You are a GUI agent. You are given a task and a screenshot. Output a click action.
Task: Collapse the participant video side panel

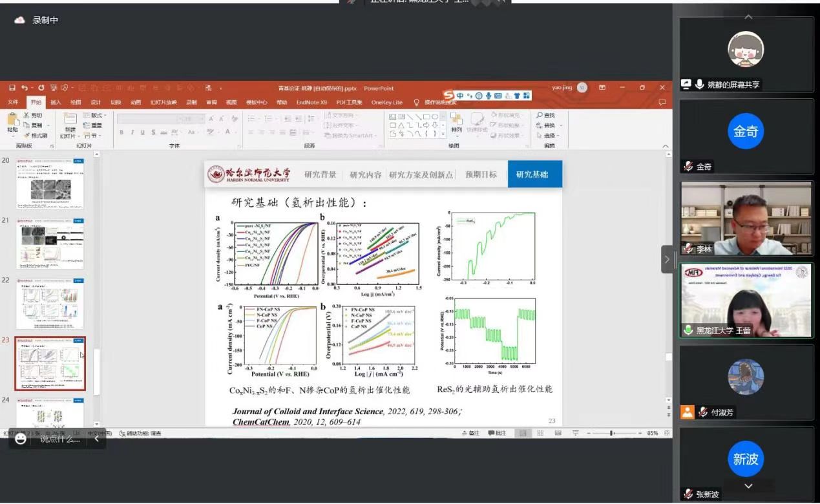[666, 259]
